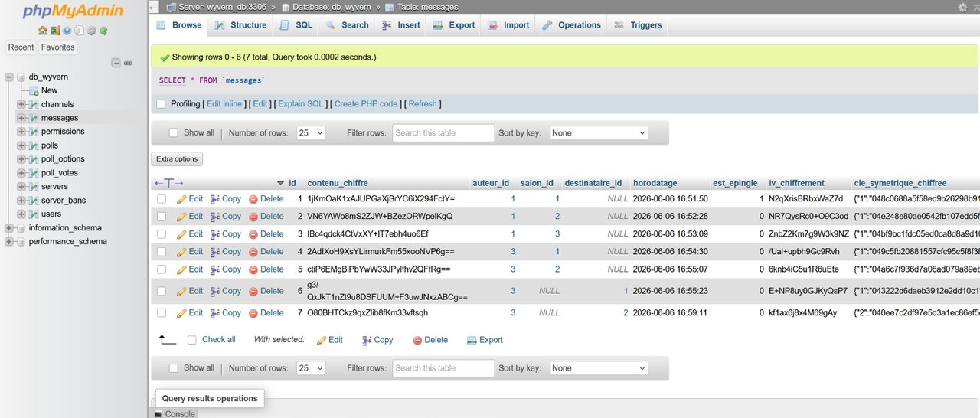Click Edit icon for row id 7
980x418 pixels.
coord(181,313)
